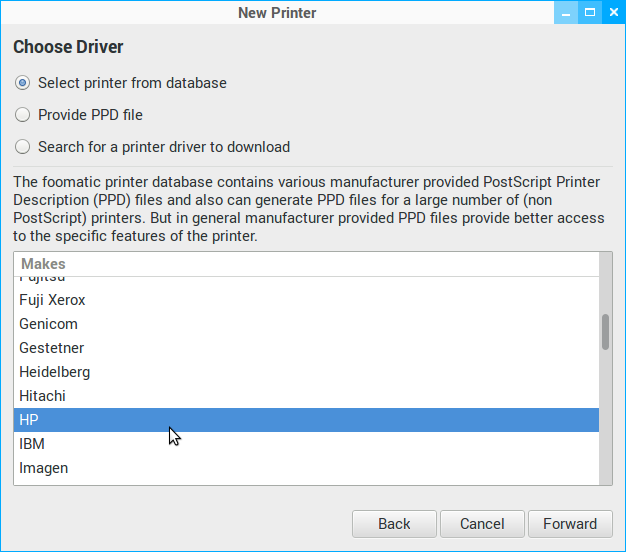Choose Provide PPD file option
The image size is (626, 552).
pyautogui.click(x=23, y=115)
